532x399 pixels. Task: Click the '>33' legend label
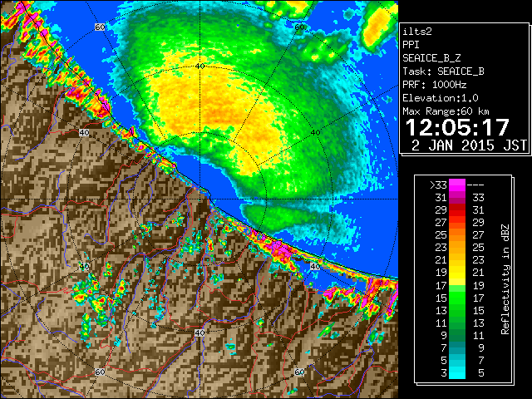point(438,185)
